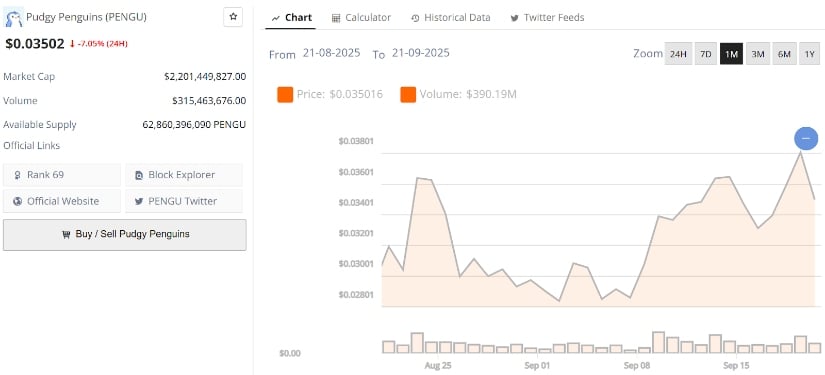This screenshot has width=825, height=375.
Task: Set chart zoom to 6M
Action: (784, 54)
